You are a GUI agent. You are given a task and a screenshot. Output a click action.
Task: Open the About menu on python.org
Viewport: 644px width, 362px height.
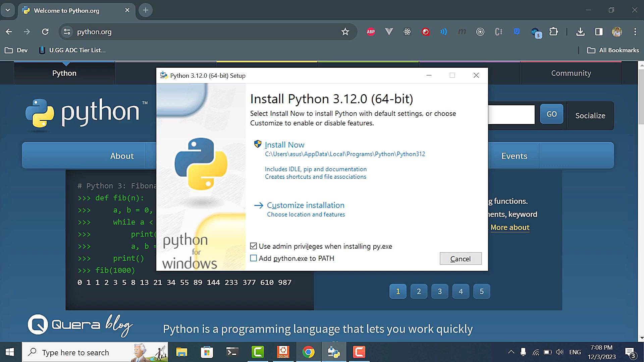122,156
